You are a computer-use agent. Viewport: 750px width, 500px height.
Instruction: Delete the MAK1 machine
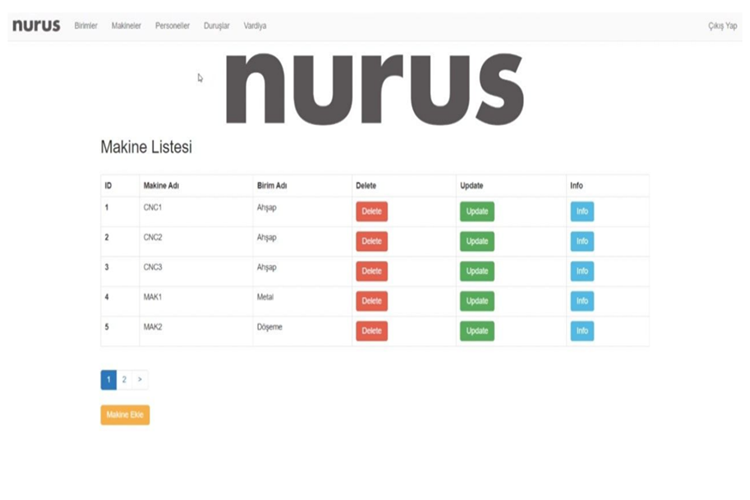click(x=372, y=301)
